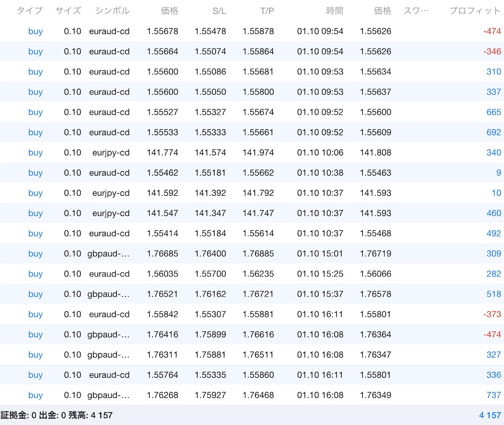The height and width of the screenshot is (425, 504).
Task: Click close price 141.808
Action: click(376, 152)
